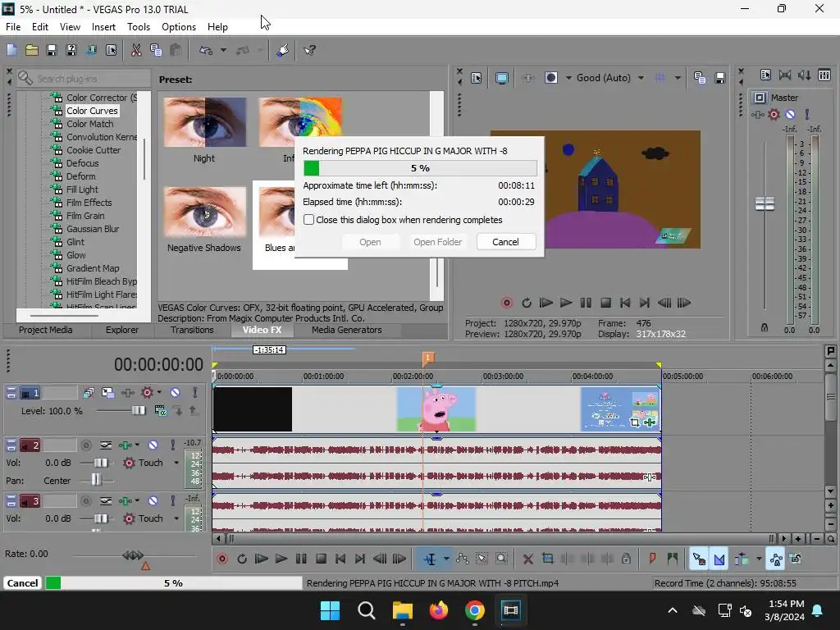Viewport: 840px width, 630px height.
Task: Click the Delete X icon in edit toolbar
Action: [x=527, y=559]
